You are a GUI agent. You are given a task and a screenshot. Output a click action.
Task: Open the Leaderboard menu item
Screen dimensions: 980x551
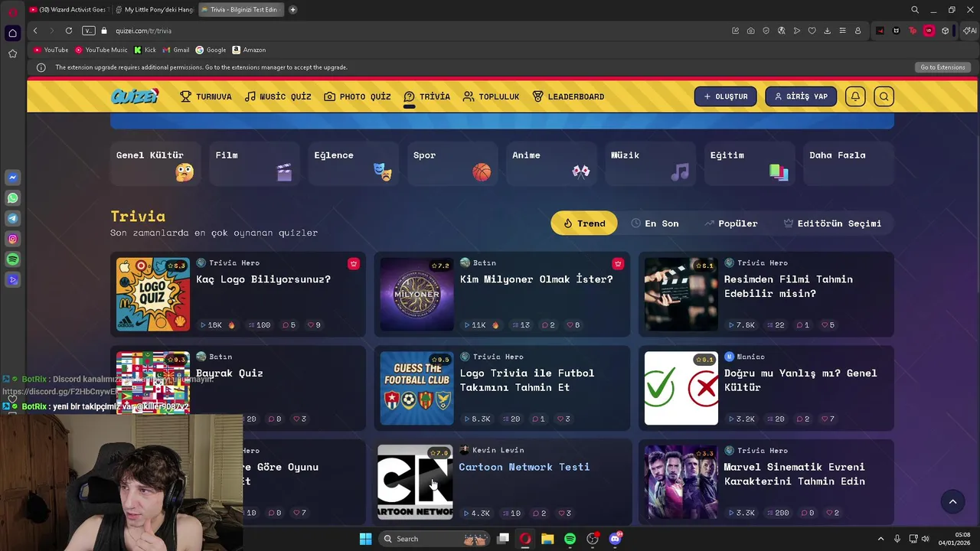pos(568,96)
